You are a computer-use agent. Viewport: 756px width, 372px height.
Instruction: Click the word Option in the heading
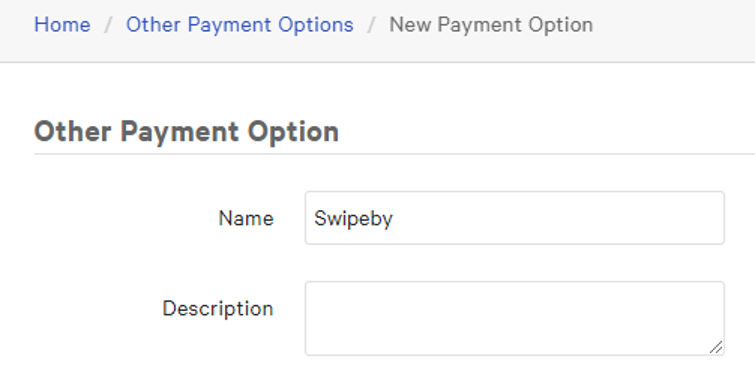293,132
